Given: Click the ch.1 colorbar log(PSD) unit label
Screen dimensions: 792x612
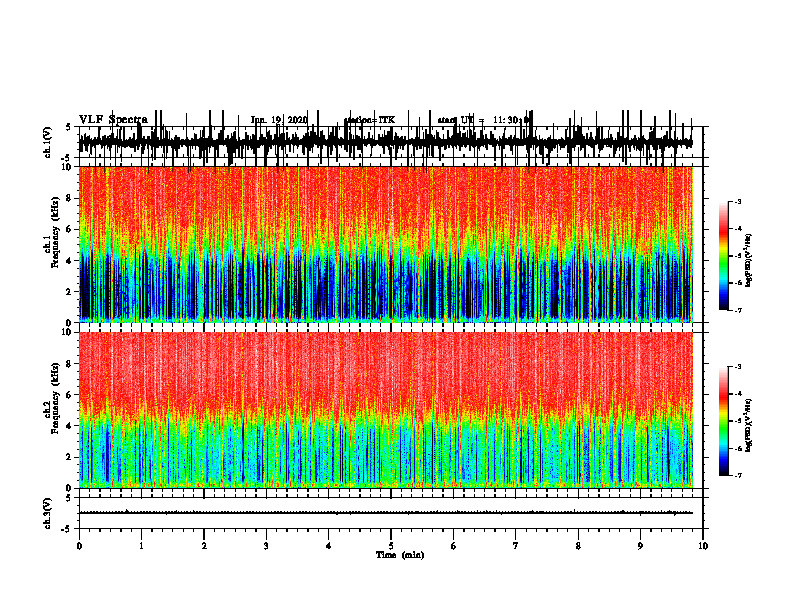Looking at the screenshot, I should point(749,261).
